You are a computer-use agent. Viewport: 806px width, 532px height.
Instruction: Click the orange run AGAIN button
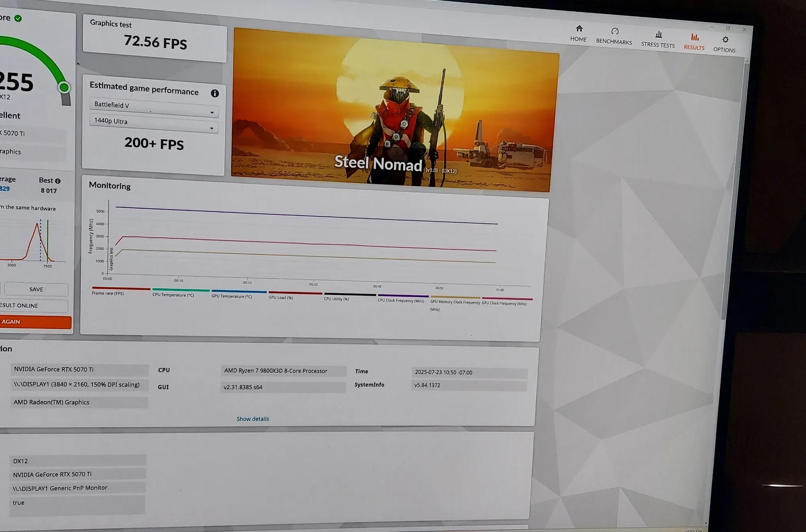[x=35, y=322]
